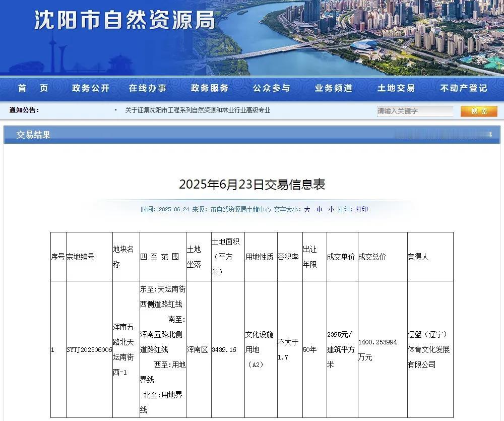Image resolution: width=504 pixels, height=421 pixels.
Task: Open the 业务频道 menu item
Action: (x=334, y=88)
